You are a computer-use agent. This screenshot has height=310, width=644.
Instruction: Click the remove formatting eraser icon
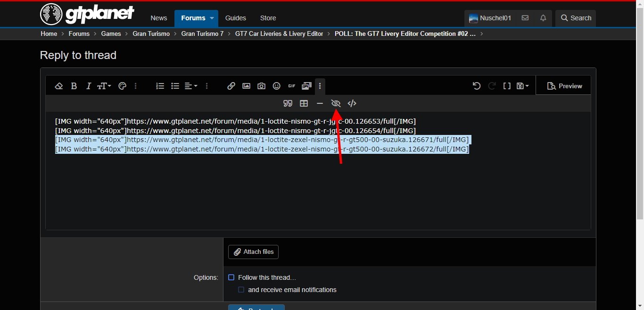[59, 86]
